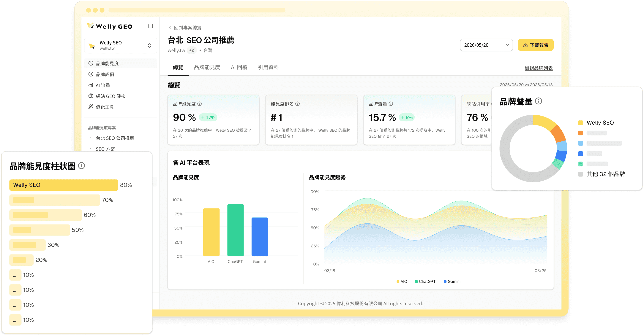Screen dimensions: 644x336
Task: Click the 各 AI 平台表現 heading
Action: 191,163
